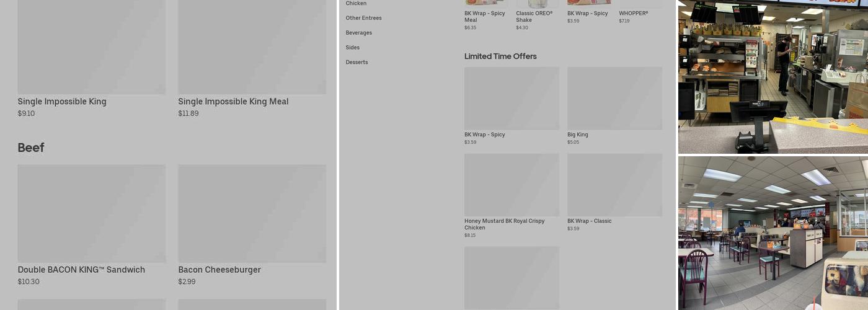Select Single Impossible King Meal image
868x310 pixels.
[252, 46]
